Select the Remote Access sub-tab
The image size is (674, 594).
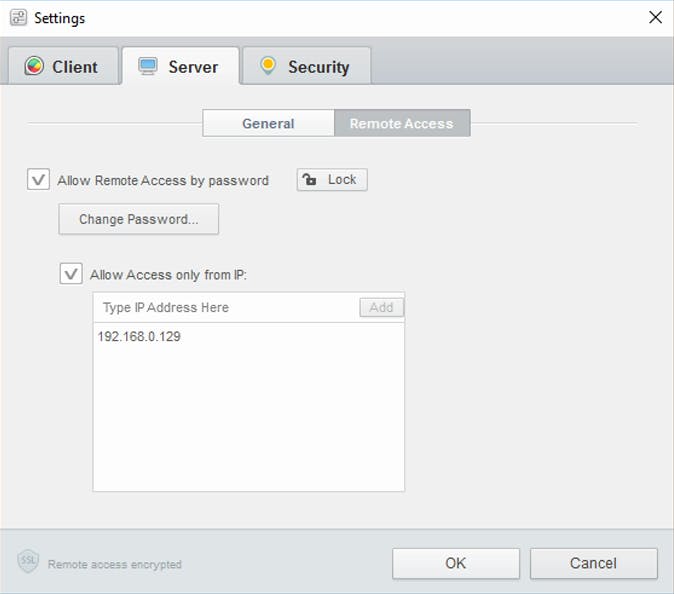(x=401, y=124)
